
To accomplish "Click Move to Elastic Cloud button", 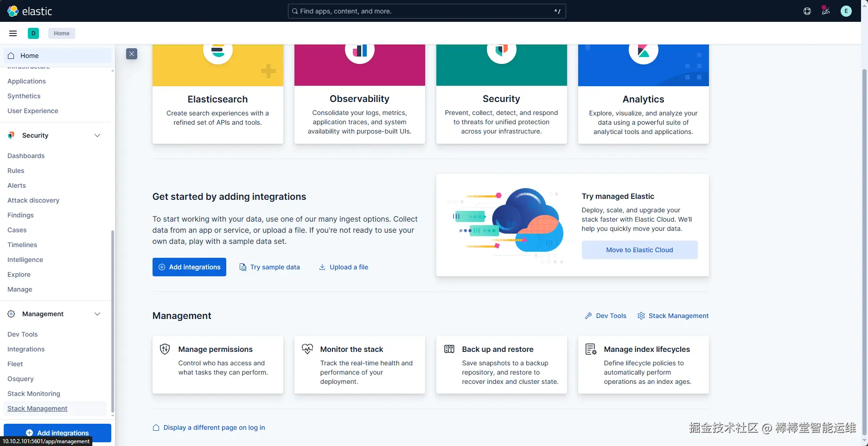I will pyautogui.click(x=640, y=250).
